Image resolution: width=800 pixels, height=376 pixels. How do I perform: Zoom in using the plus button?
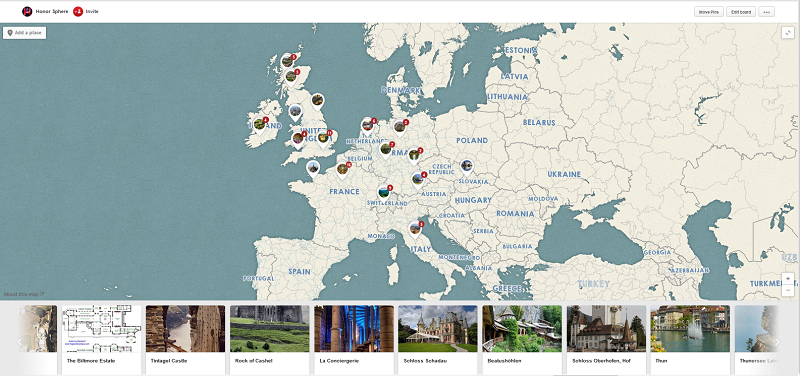[788, 279]
